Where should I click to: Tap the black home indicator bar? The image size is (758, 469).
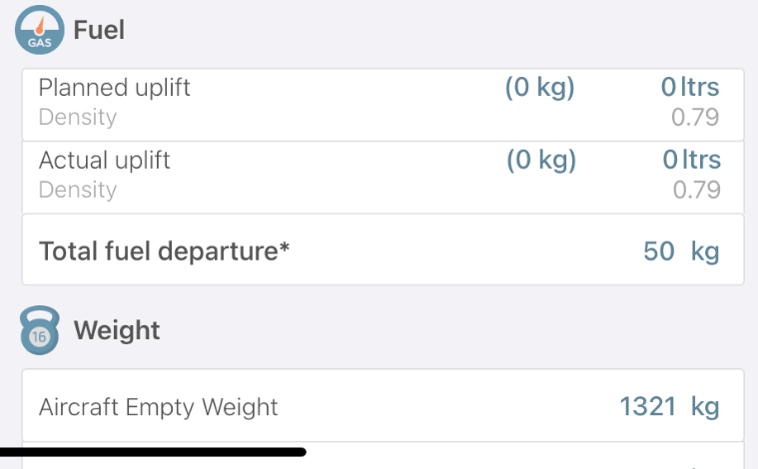point(153,452)
